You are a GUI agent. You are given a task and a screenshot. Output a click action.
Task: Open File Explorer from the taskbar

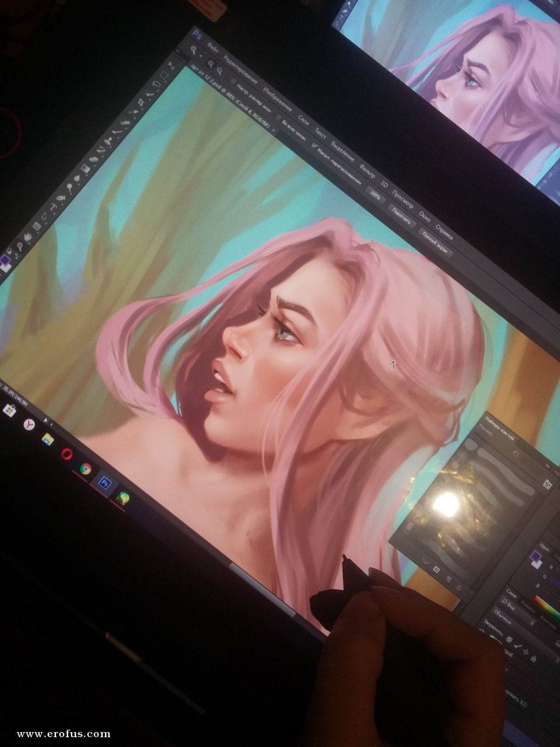tap(47, 438)
